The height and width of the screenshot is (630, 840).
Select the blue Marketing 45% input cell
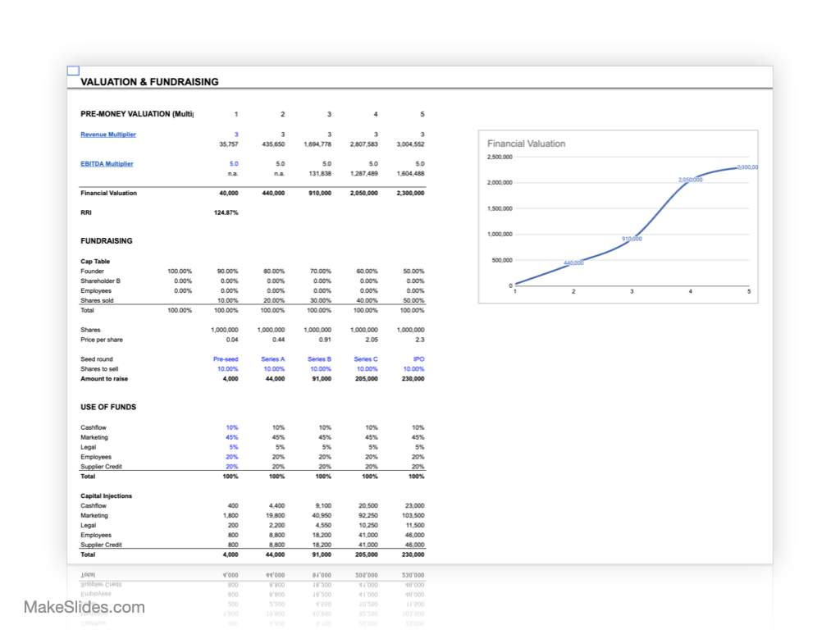tap(232, 437)
